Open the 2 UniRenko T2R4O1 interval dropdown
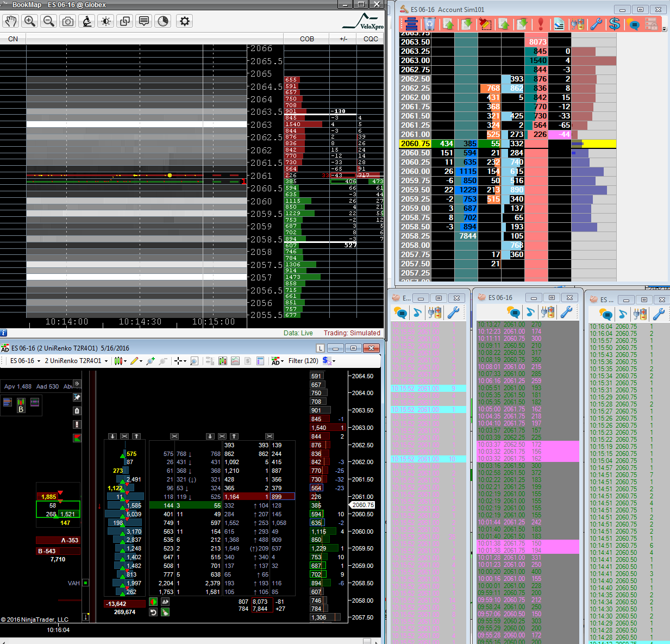 (x=77, y=361)
